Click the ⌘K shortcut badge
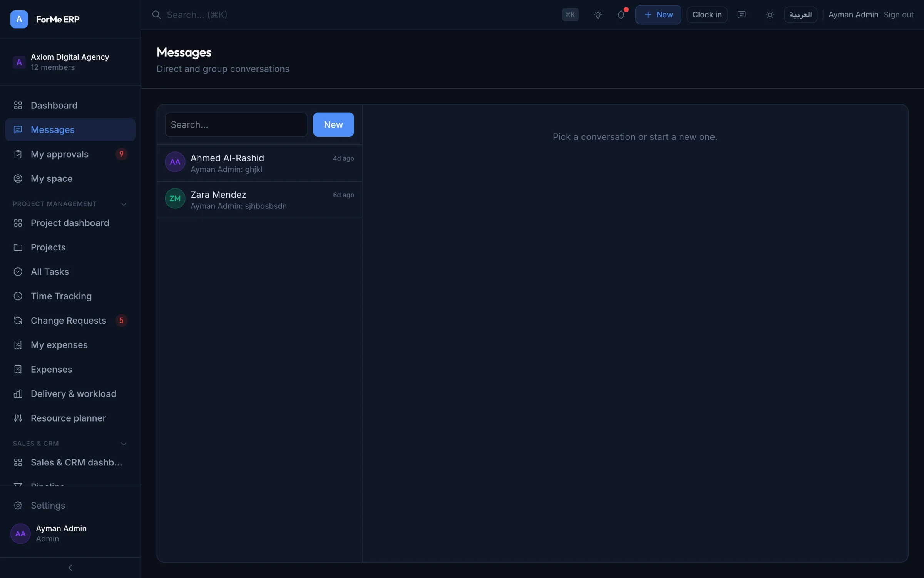This screenshot has width=924, height=578. (570, 15)
